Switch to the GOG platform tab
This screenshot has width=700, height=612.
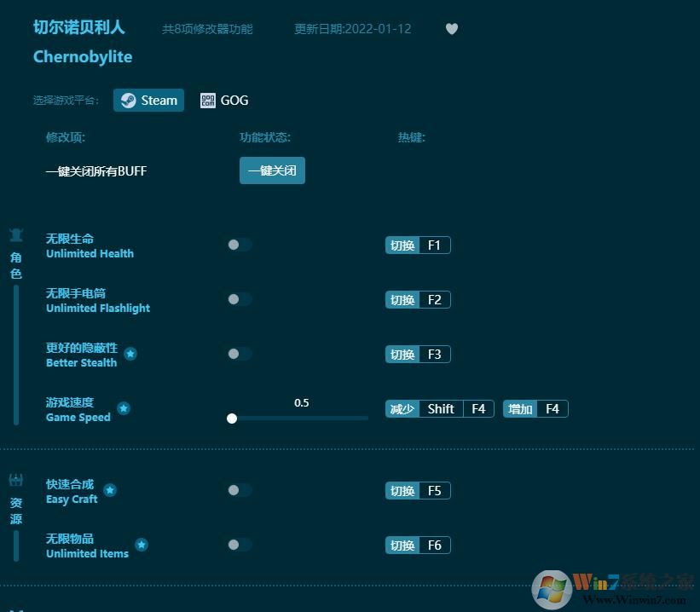coord(224,100)
